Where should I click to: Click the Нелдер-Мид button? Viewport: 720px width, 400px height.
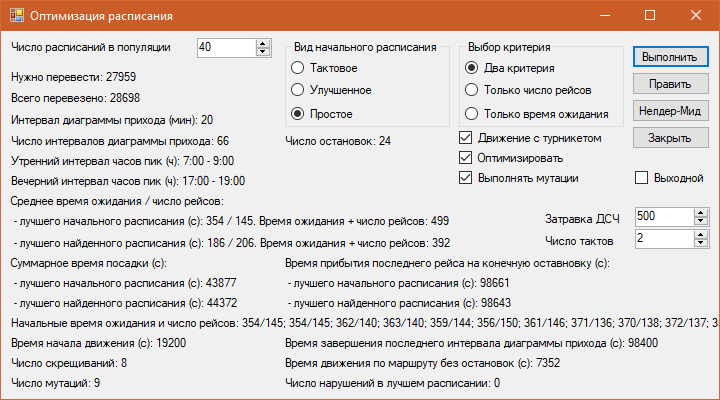(665, 111)
